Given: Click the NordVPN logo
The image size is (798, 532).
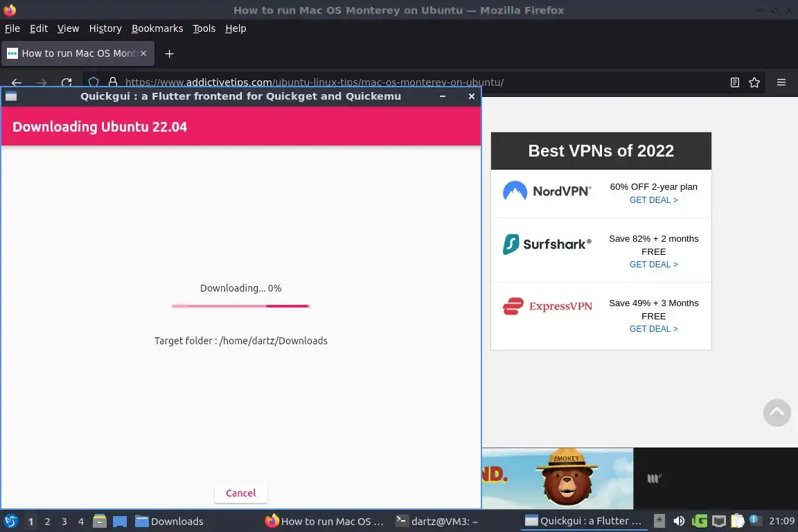Looking at the screenshot, I should coord(547,191).
